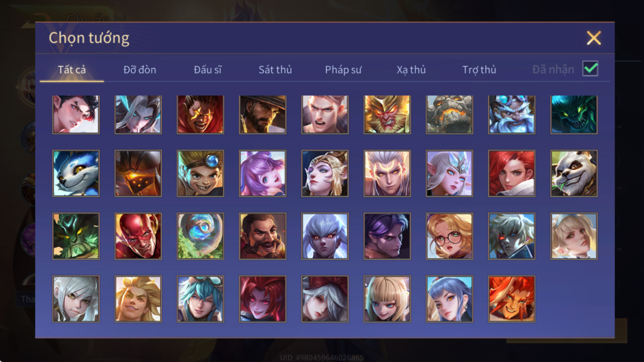Show the Pháp sư hero category
644x362 pixels.
[x=343, y=70]
